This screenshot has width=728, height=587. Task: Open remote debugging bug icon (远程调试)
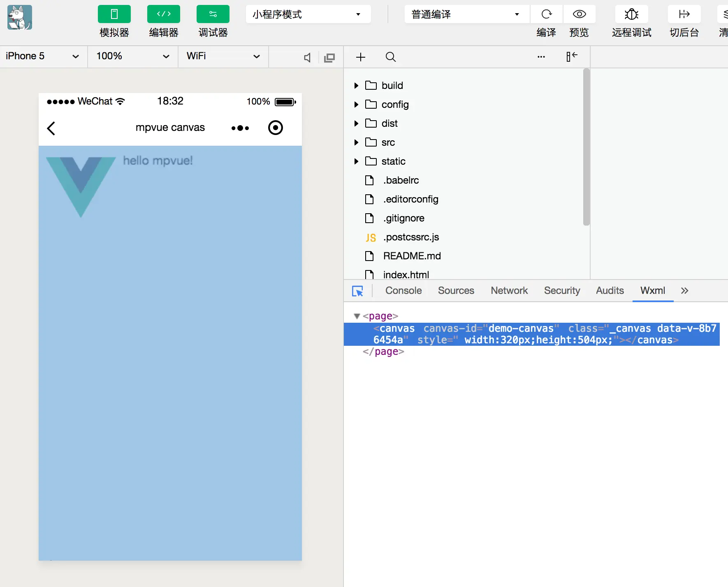pos(632,14)
